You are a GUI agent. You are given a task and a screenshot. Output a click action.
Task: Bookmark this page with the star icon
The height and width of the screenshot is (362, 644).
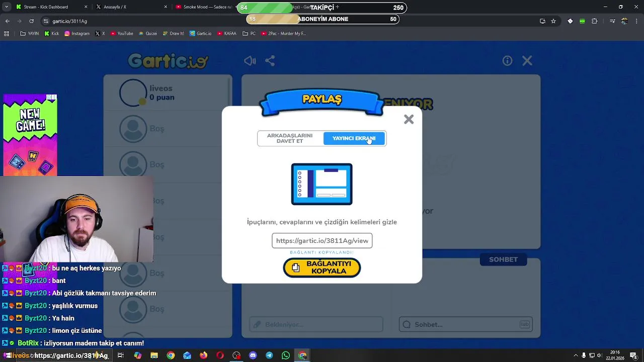(x=553, y=21)
